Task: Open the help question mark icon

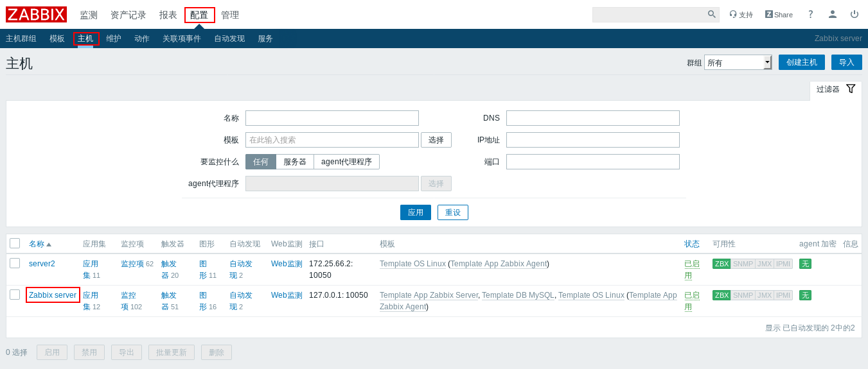Action: click(811, 14)
